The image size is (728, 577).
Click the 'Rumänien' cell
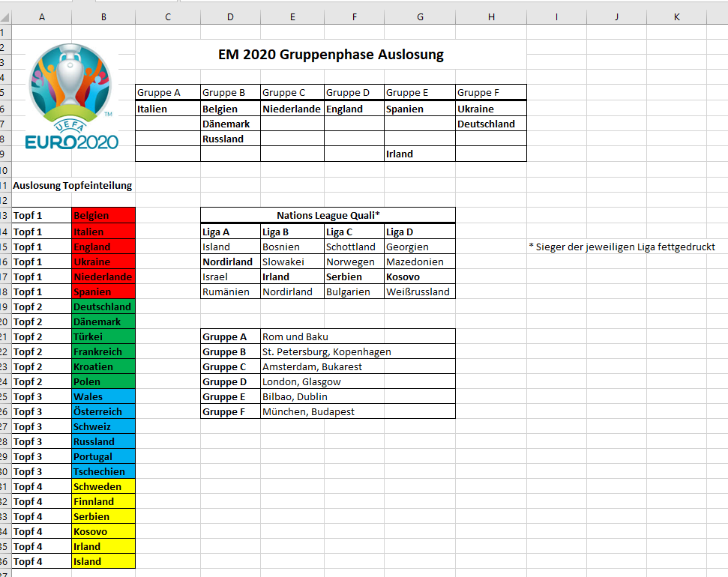click(231, 291)
